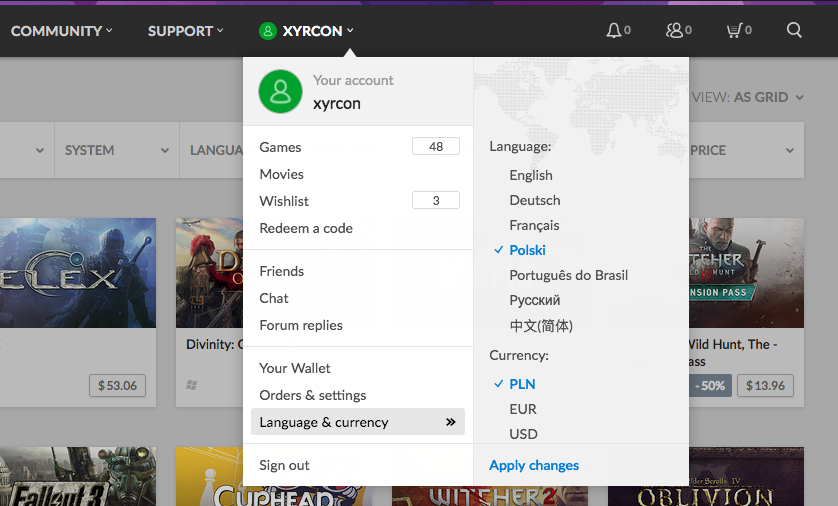Select Français language
The height and width of the screenshot is (506, 838).
pos(534,225)
